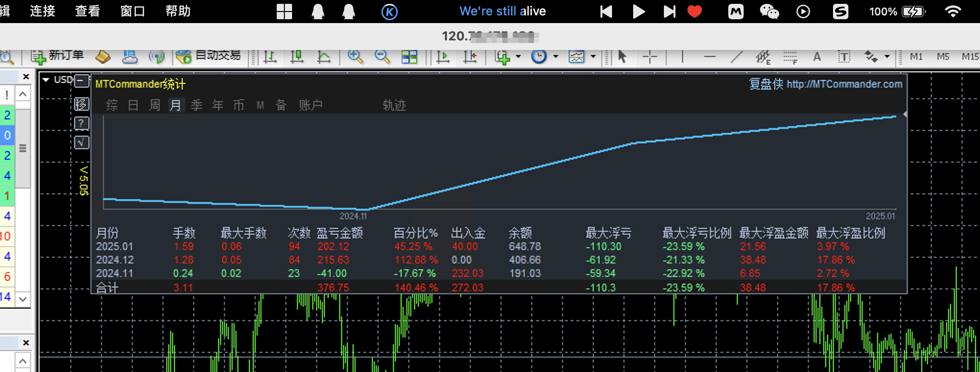Click the green signal broadcast icon
The image size is (980, 372).
(157, 57)
